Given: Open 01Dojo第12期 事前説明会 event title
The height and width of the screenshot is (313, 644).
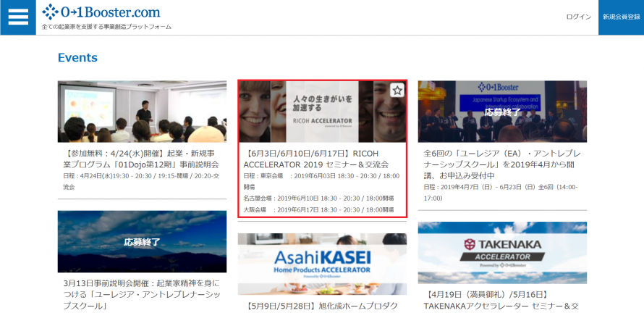Looking at the screenshot, I should [142, 159].
